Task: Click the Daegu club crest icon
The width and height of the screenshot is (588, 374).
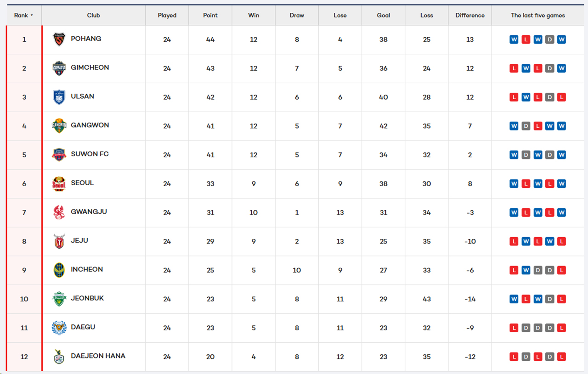Action: [x=59, y=328]
